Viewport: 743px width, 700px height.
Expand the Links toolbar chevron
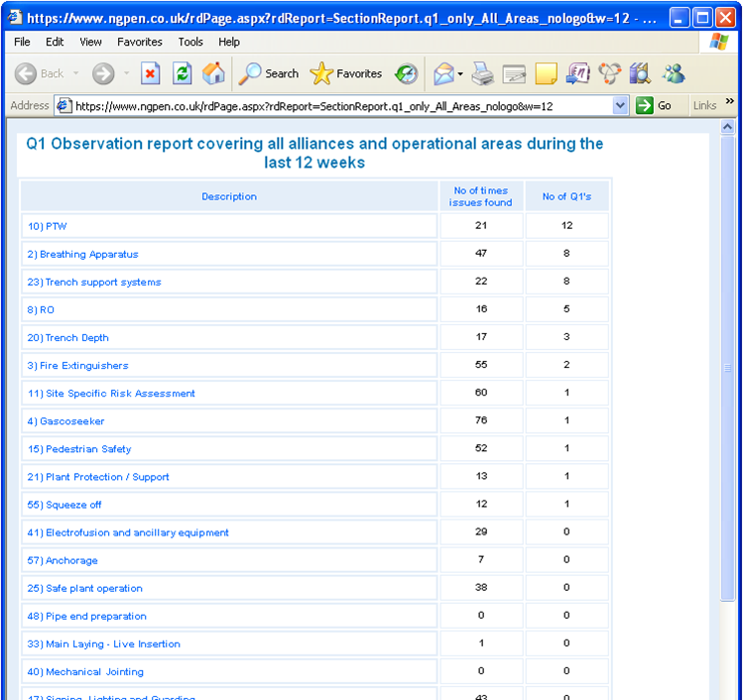coord(729,101)
